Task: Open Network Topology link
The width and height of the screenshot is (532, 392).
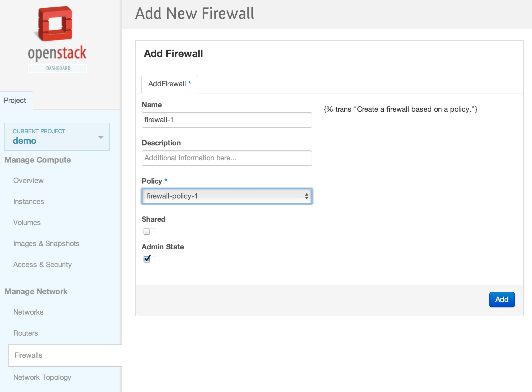Action: 42,377
